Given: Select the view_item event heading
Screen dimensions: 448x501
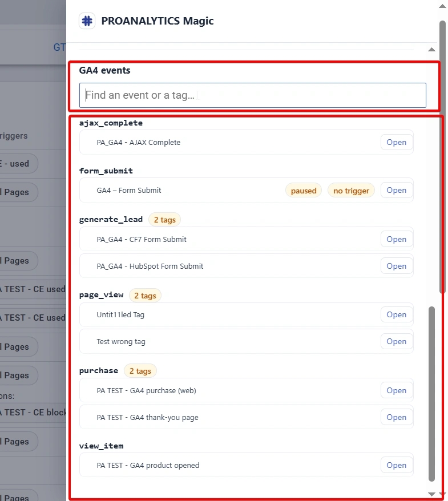Looking at the screenshot, I should point(101,446).
